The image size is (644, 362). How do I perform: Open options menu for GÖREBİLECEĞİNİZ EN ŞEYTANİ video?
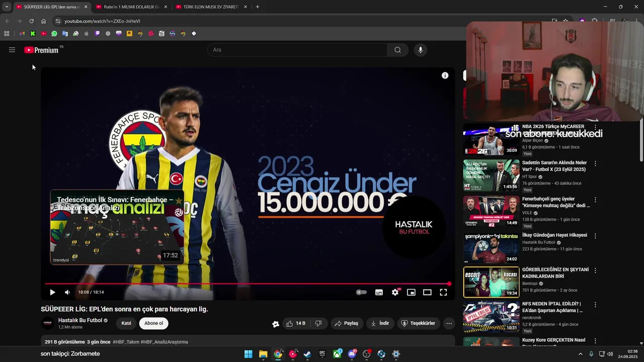pos(595,270)
